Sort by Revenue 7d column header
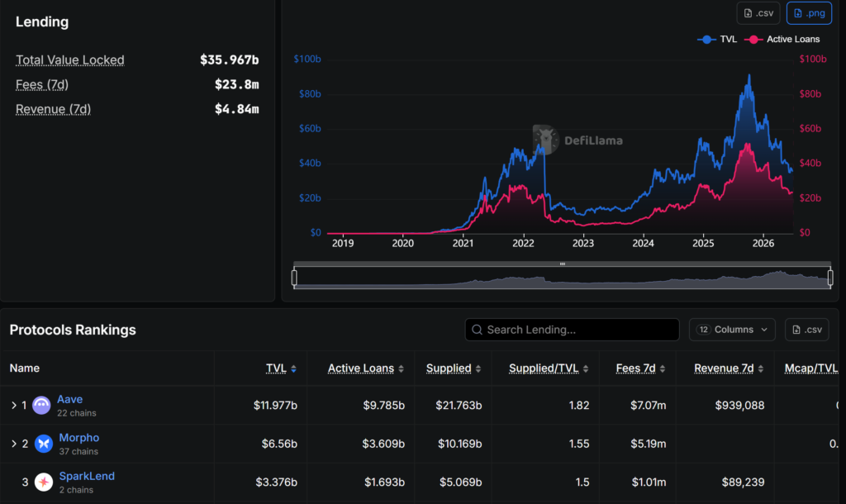Screen dimensions: 846x504 coord(729,368)
